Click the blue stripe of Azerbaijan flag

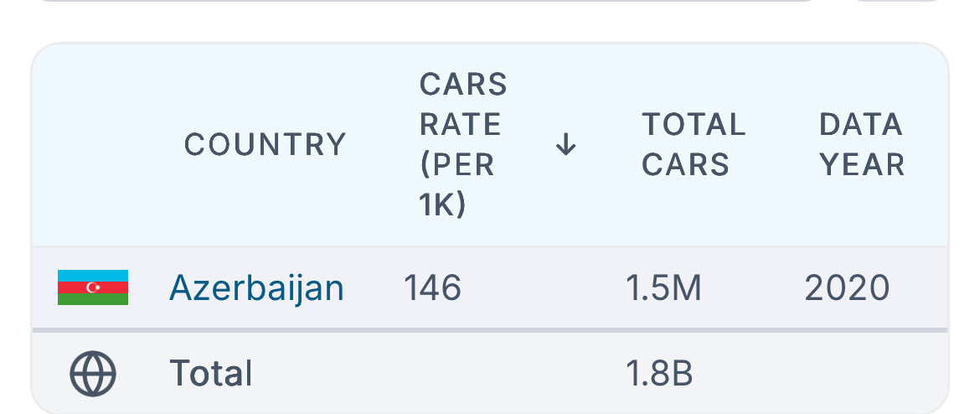[x=92, y=276]
